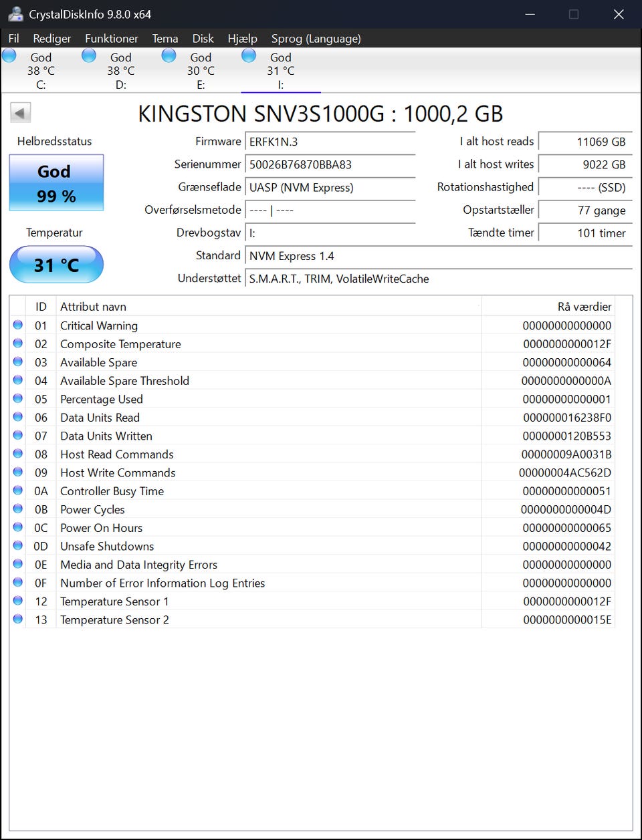Image resolution: width=642 pixels, height=840 pixels.
Task: Click raw value 000000016238F0
Action: click(x=567, y=418)
